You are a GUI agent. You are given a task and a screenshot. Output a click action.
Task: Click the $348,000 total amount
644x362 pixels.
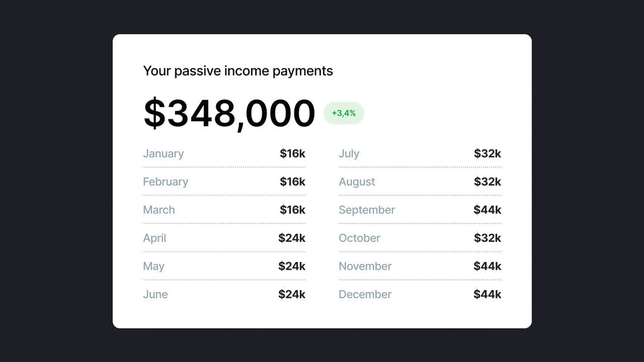(229, 114)
